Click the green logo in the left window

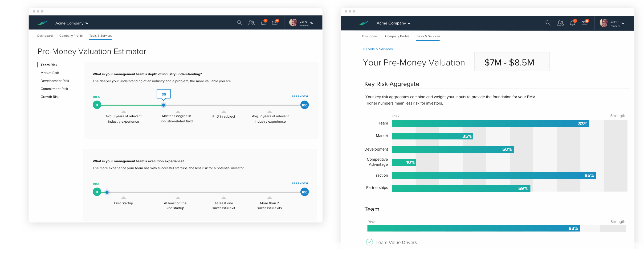[43, 23]
